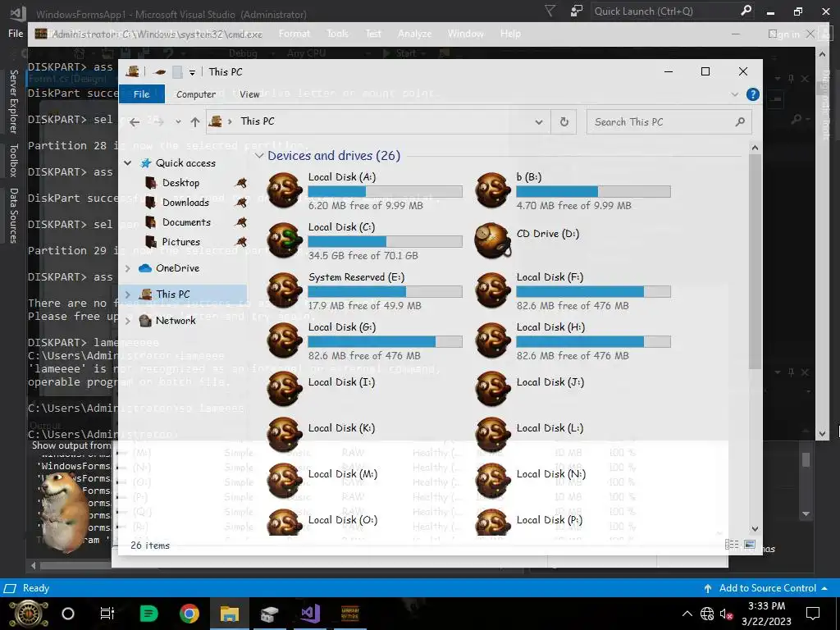Open the Action Center notification icon

tap(813, 614)
